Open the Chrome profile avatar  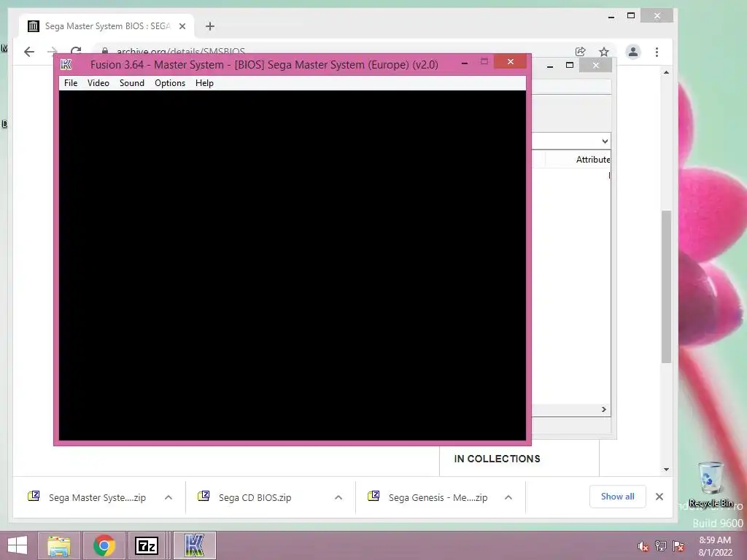632,52
